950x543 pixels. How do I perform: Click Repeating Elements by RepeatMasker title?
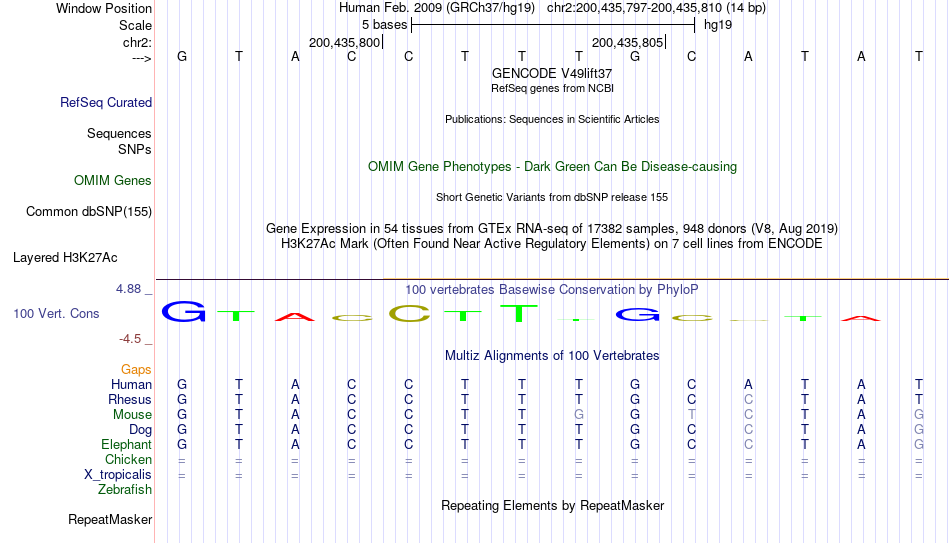552,505
